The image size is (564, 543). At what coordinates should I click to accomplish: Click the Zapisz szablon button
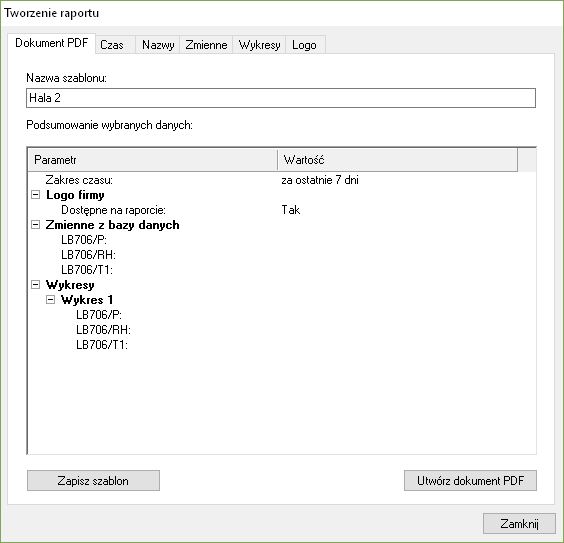(x=93, y=480)
